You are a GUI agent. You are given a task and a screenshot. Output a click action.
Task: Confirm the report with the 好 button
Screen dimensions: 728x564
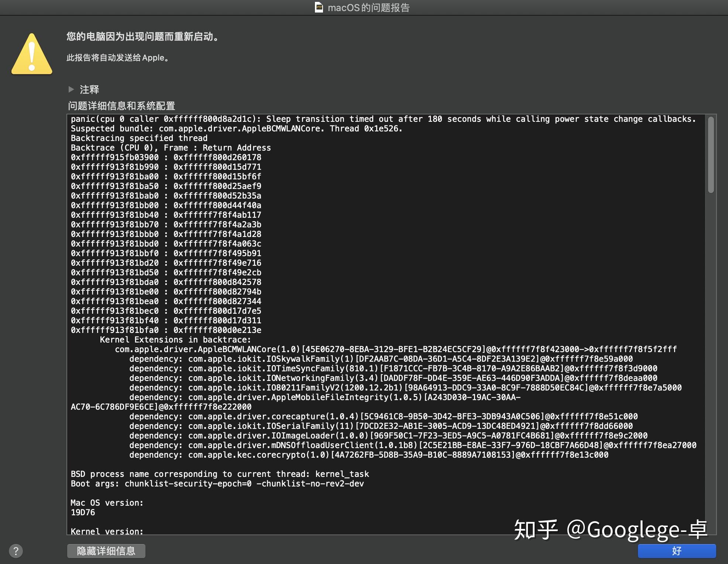[678, 551]
